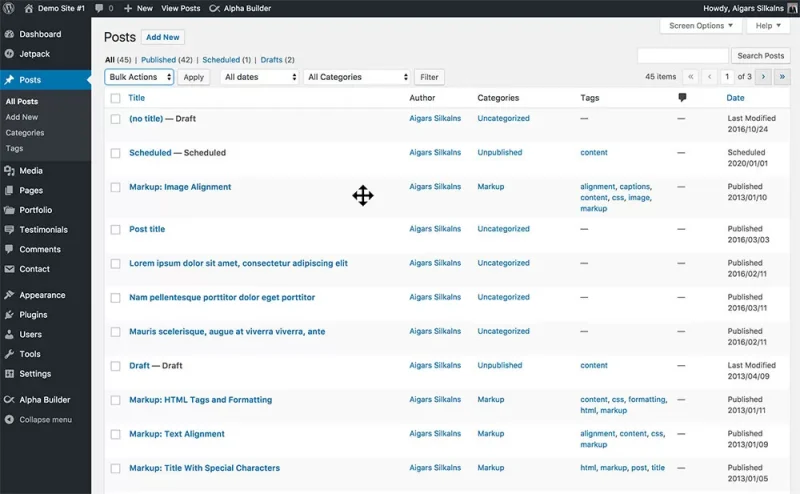The width and height of the screenshot is (800, 494).
Task: Tick the checkbox for Post title
Action: point(116,229)
